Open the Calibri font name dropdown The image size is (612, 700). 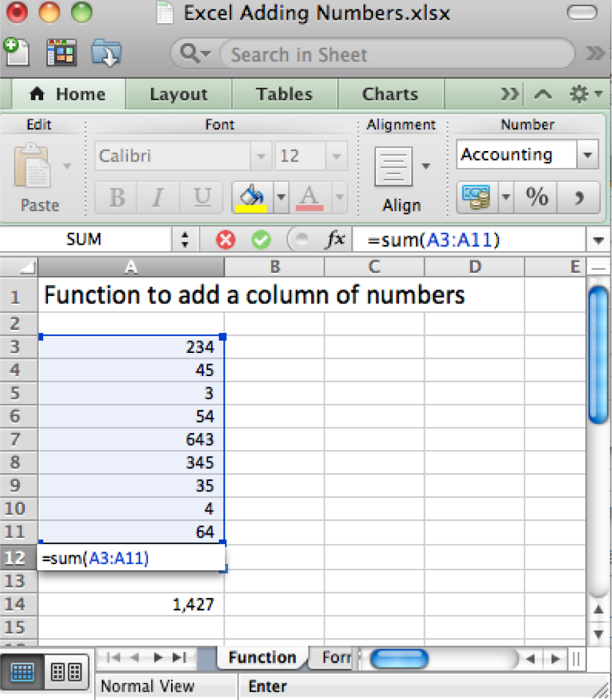coord(260,156)
